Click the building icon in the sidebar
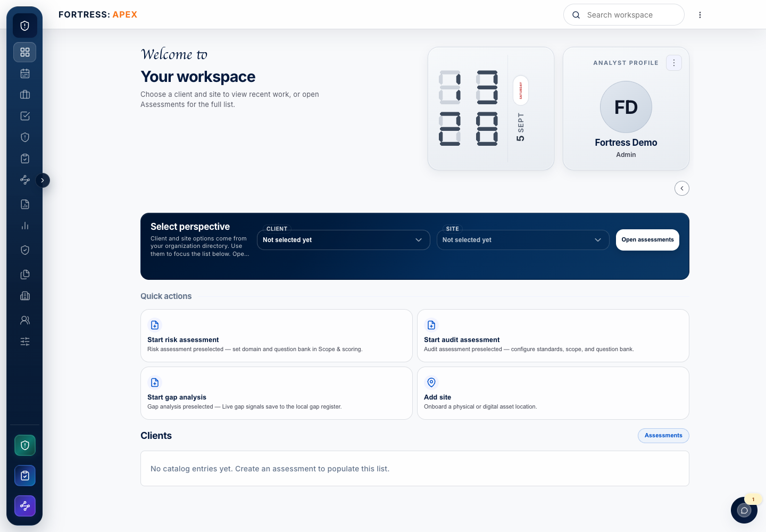766x532 pixels. pyautogui.click(x=25, y=296)
